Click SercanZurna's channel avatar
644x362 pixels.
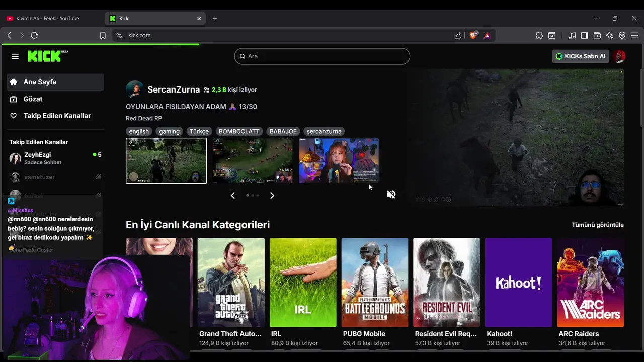pyautogui.click(x=134, y=89)
